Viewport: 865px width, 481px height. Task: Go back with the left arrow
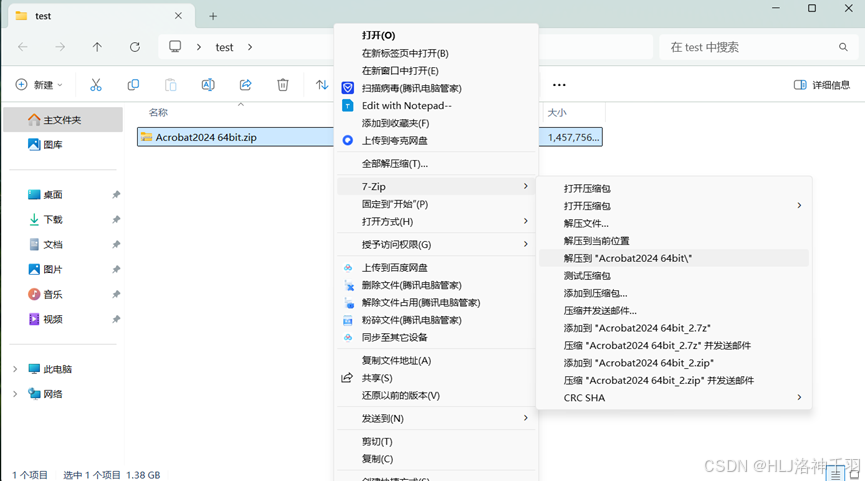pyautogui.click(x=23, y=47)
